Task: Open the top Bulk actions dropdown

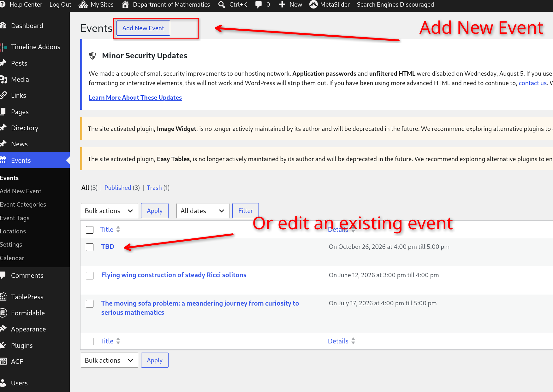Action: click(110, 211)
